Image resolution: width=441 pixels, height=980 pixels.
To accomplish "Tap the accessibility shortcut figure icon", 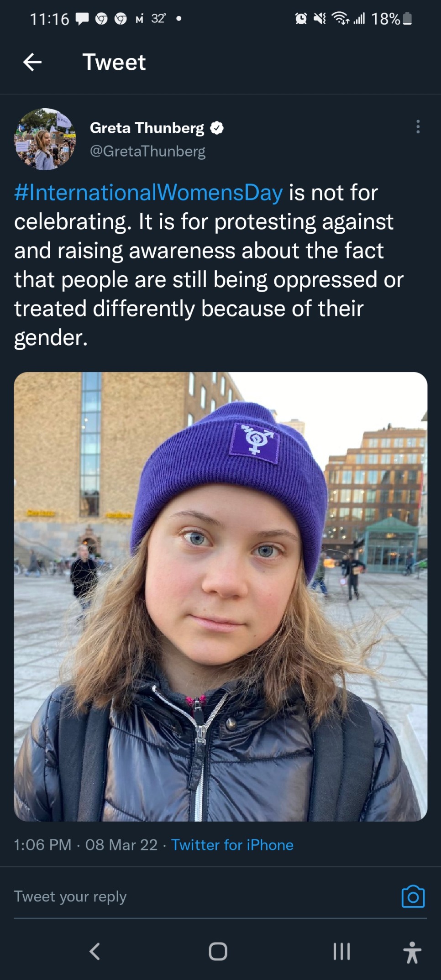I will coord(412,952).
